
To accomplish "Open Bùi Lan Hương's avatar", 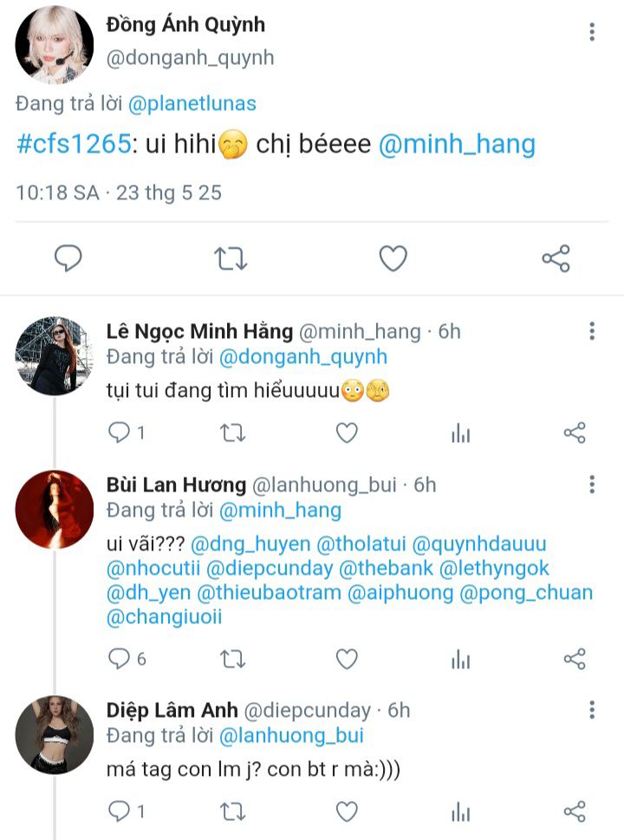I will 55,510.
